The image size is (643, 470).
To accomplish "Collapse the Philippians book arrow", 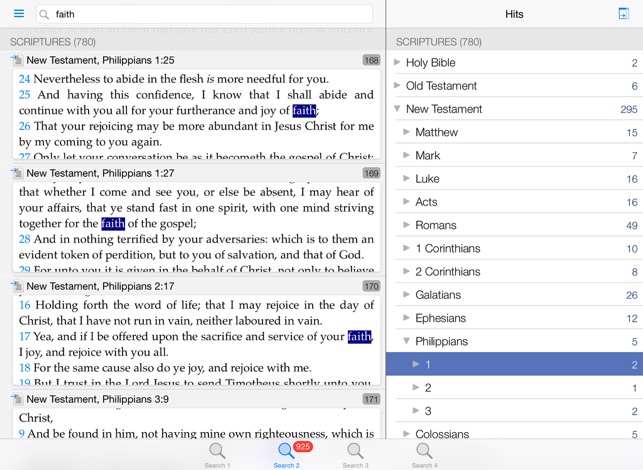I will [406, 341].
